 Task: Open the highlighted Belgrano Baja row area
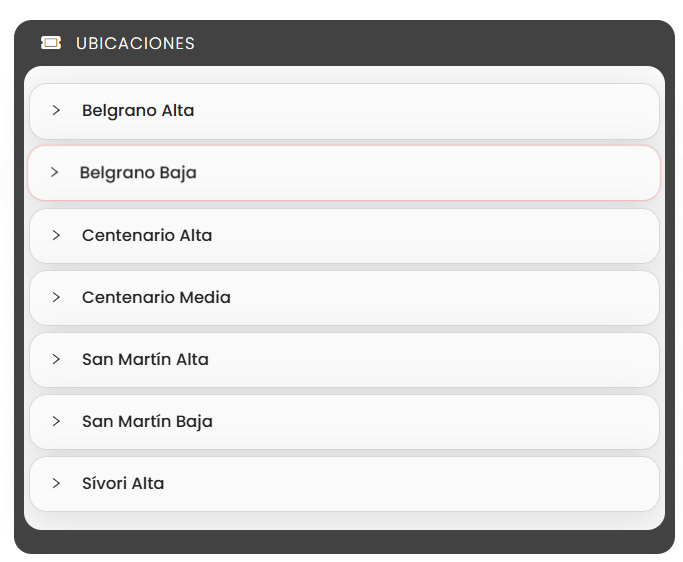(x=344, y=173)
